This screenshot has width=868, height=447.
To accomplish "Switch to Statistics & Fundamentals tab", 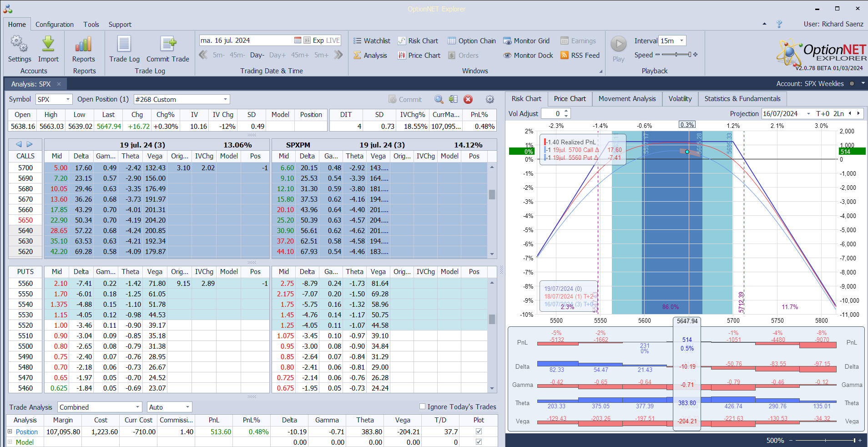I will coord(742,99).
